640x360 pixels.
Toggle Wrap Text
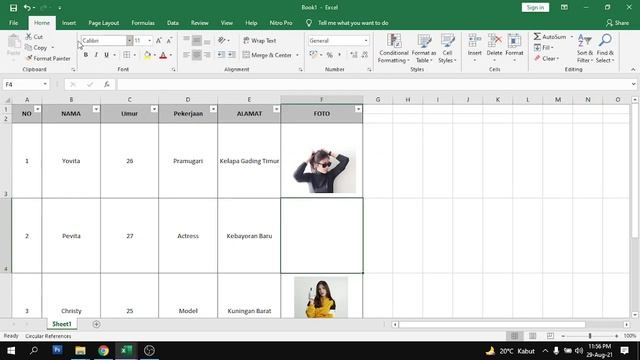[x=260, y=40]
